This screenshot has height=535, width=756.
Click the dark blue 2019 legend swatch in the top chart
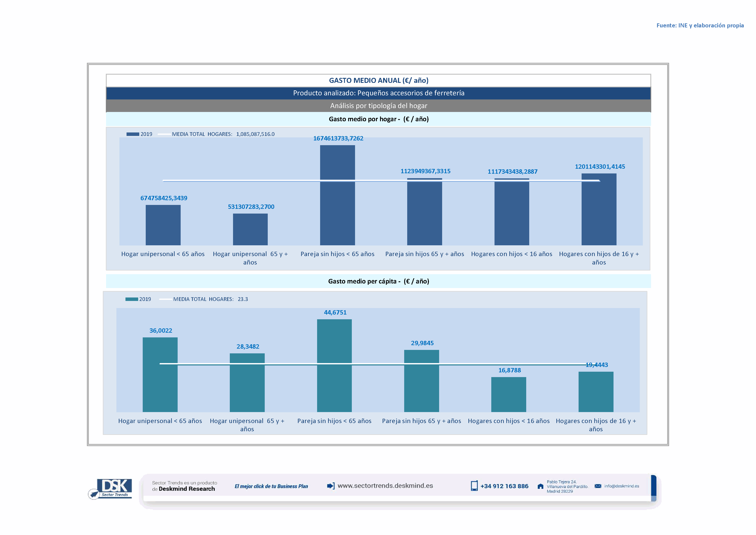(133, 134)
